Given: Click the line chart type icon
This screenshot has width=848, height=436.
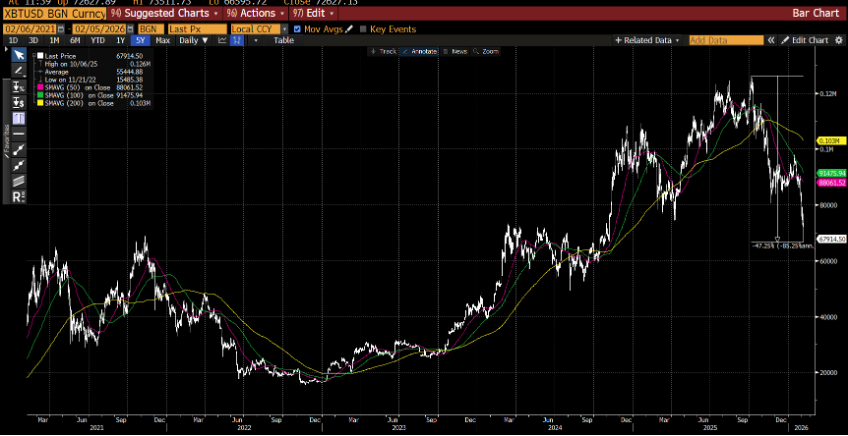Looking at the screenshot, I should point(221,40).
